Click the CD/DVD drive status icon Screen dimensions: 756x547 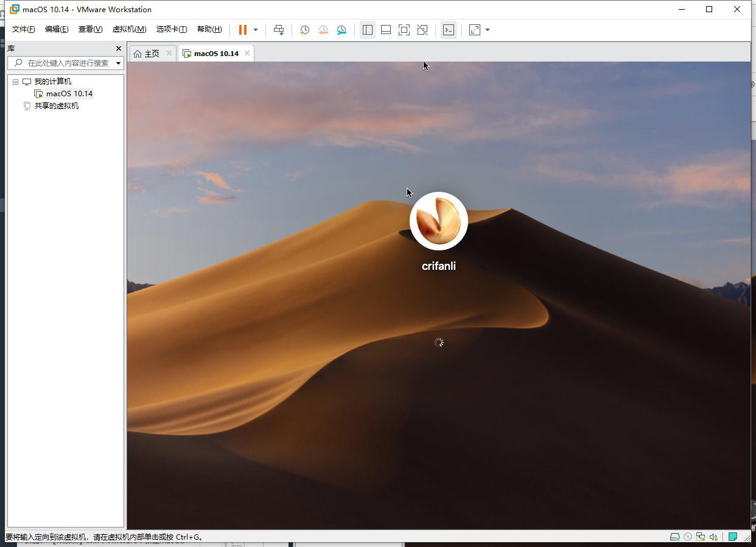688,537
